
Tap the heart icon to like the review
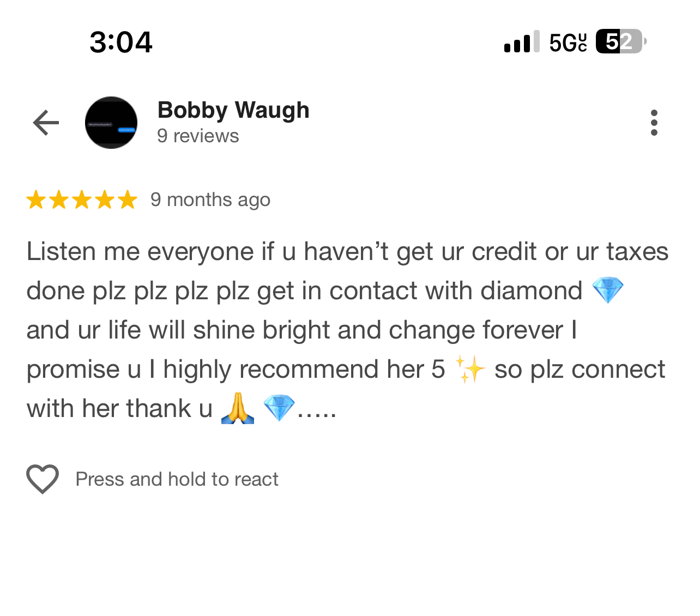click(43, 479)
